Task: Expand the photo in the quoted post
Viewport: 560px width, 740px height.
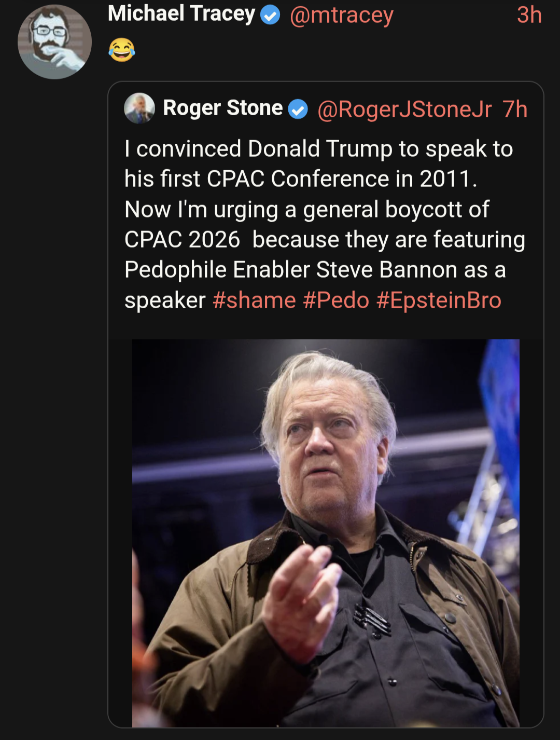Action: click(x=326, y=533)
